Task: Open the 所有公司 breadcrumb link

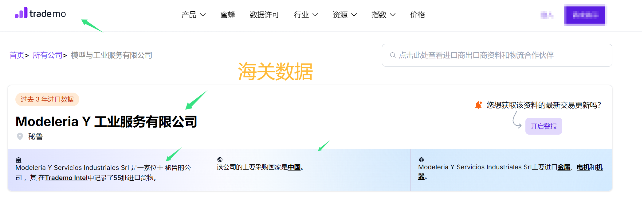Action: (x=48, y=55)
